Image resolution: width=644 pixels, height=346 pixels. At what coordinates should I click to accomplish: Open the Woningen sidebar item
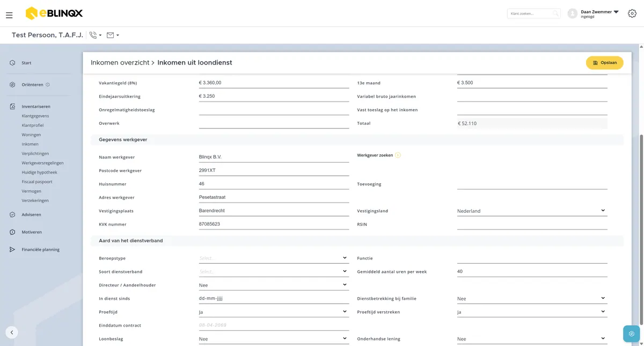point(31,135)
